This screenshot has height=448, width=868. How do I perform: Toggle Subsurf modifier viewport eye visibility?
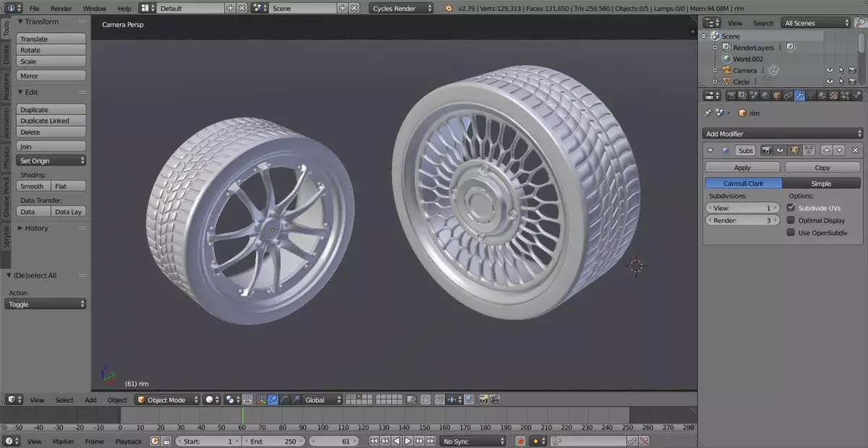click(780, 150)
